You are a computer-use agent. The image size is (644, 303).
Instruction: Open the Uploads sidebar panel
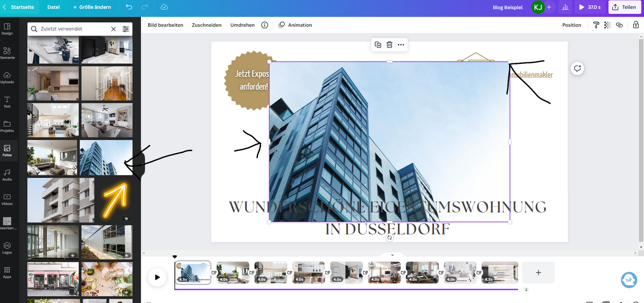[7, 78]
